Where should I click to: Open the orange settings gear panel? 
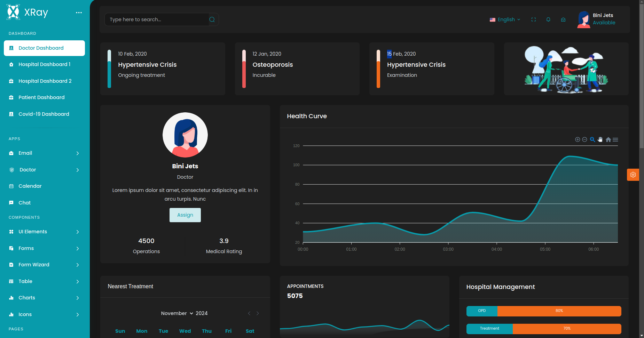coord(633,175)
